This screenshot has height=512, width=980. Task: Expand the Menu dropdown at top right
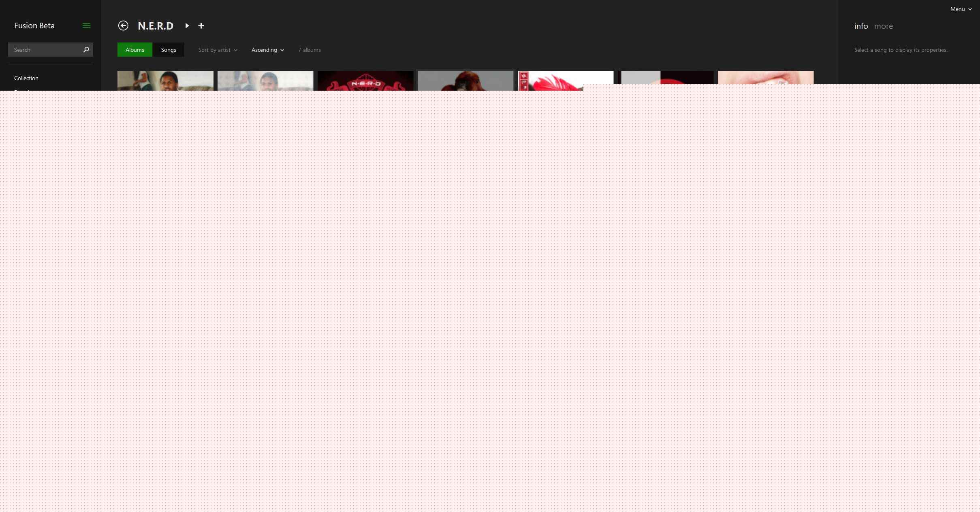(x=961, y=9)
